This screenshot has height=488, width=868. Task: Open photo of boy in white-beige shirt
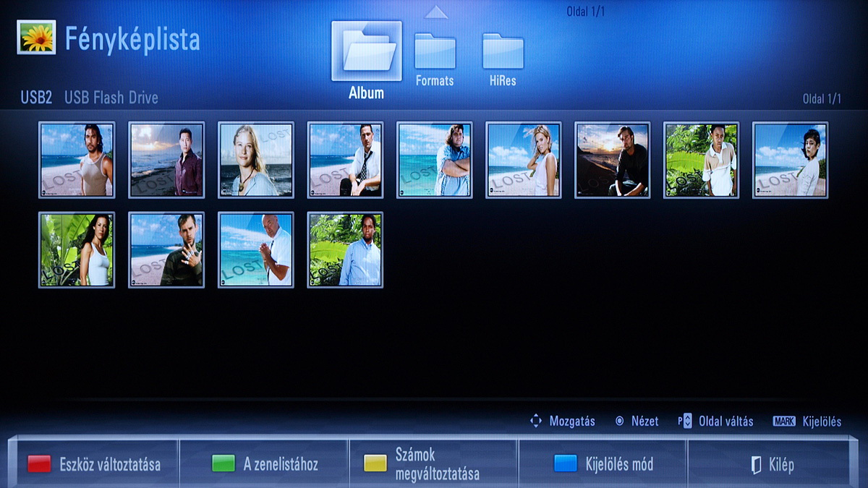click(x=702, y=160)
